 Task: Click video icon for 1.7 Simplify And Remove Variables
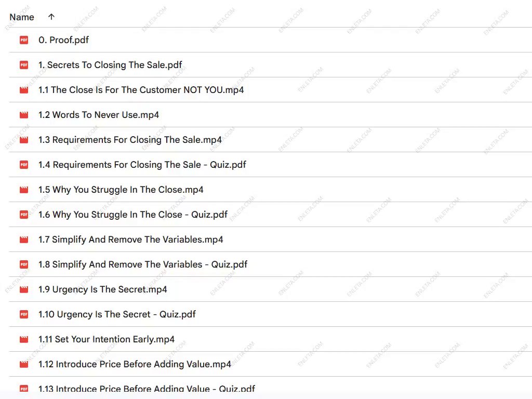[x=24, y=240]
